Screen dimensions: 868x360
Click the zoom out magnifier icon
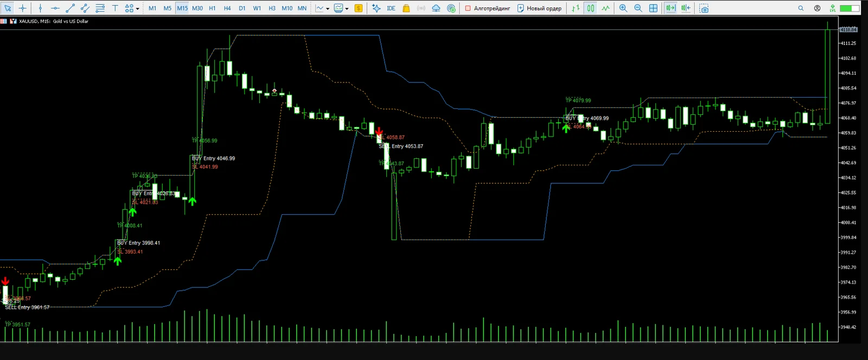coord(638,8)
